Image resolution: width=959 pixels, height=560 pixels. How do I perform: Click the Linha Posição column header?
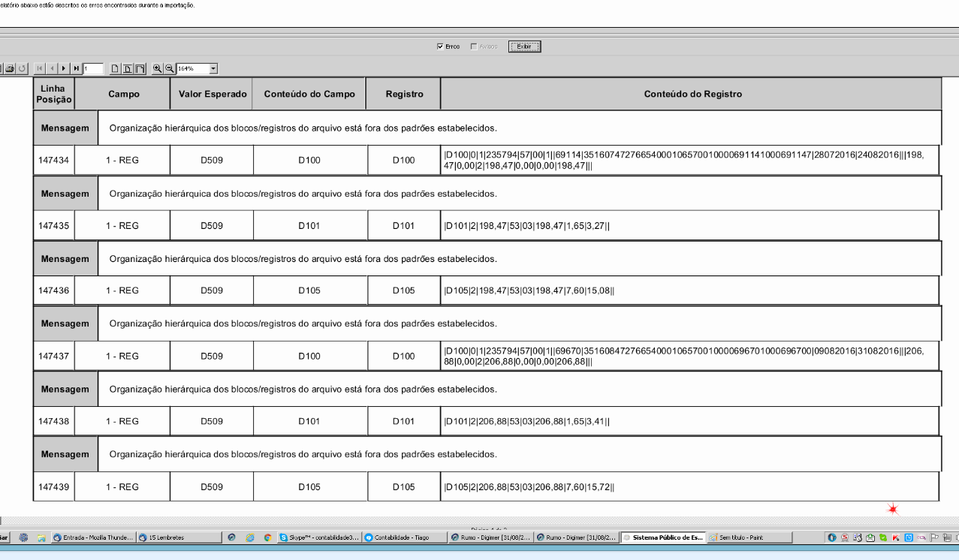[54, 94]
